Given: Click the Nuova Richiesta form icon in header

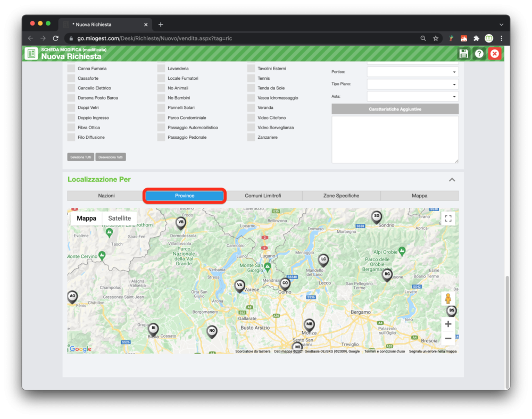Looking at the screenshot, I should click(31, 54).
